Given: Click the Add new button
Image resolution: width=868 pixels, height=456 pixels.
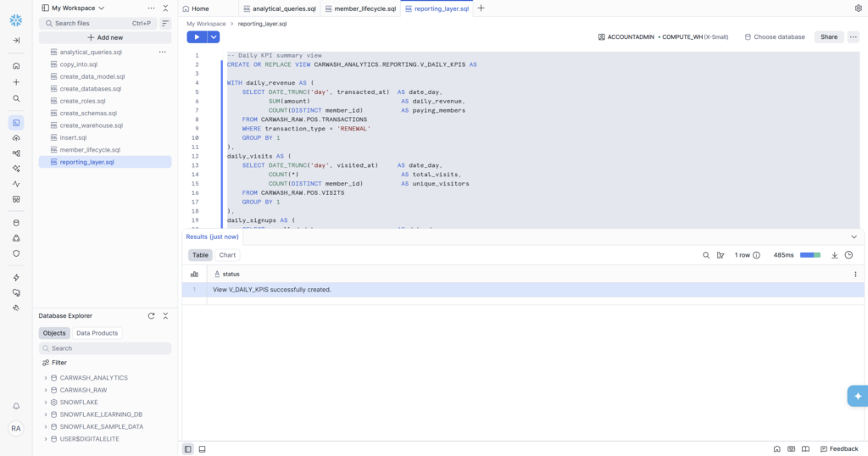Looking at the screenshot, I should [105, 37].
